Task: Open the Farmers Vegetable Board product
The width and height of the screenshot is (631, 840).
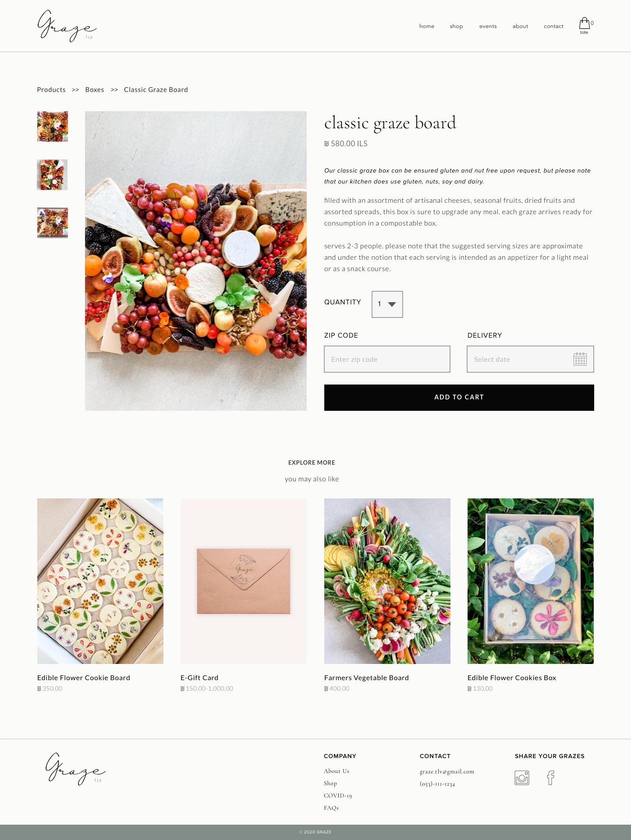Action: pyautogui.click(x=387, y=581)
